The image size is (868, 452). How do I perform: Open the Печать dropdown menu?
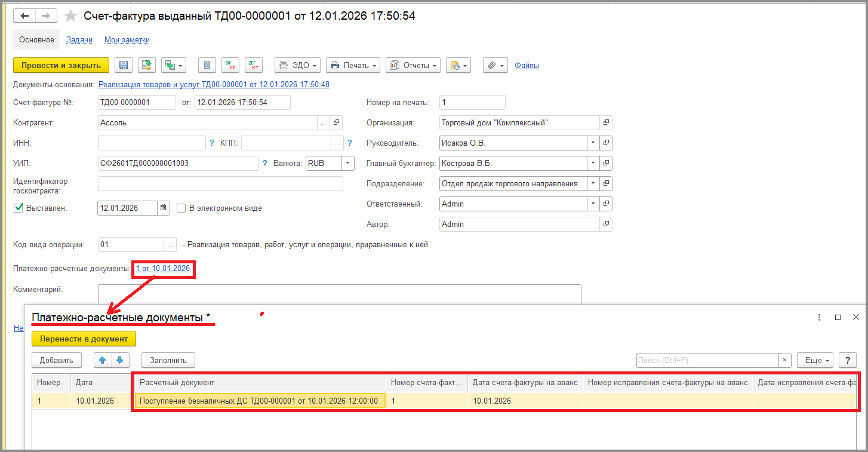pyautogui.click(x=353, y=65)
